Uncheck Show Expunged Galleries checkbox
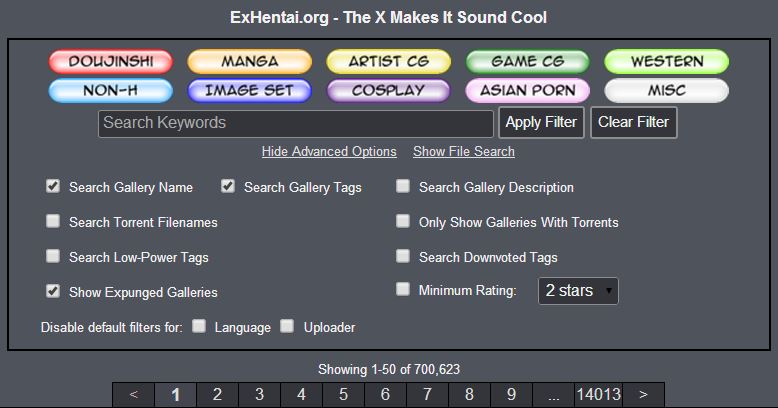Image resolution: width=778 pixels, height=408 pixels. click(x=53, y=291)
